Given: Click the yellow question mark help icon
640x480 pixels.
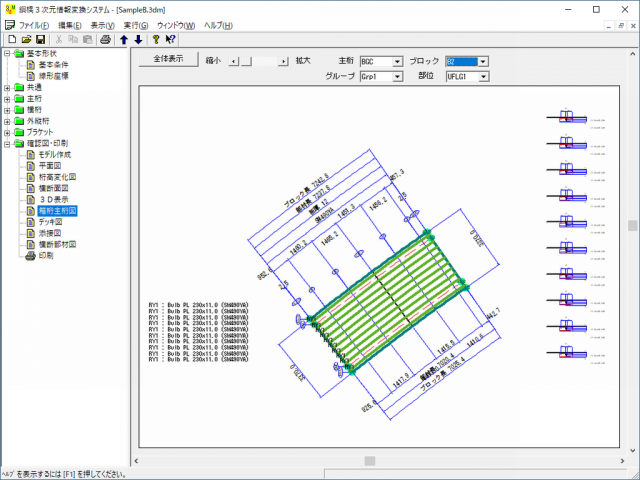Looking at the screenshot, I should tap(156, 39).
